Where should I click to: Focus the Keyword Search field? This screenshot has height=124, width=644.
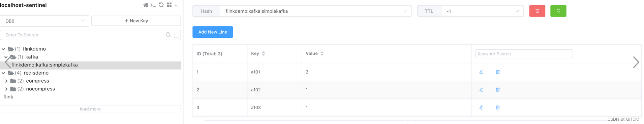point(524,54)
